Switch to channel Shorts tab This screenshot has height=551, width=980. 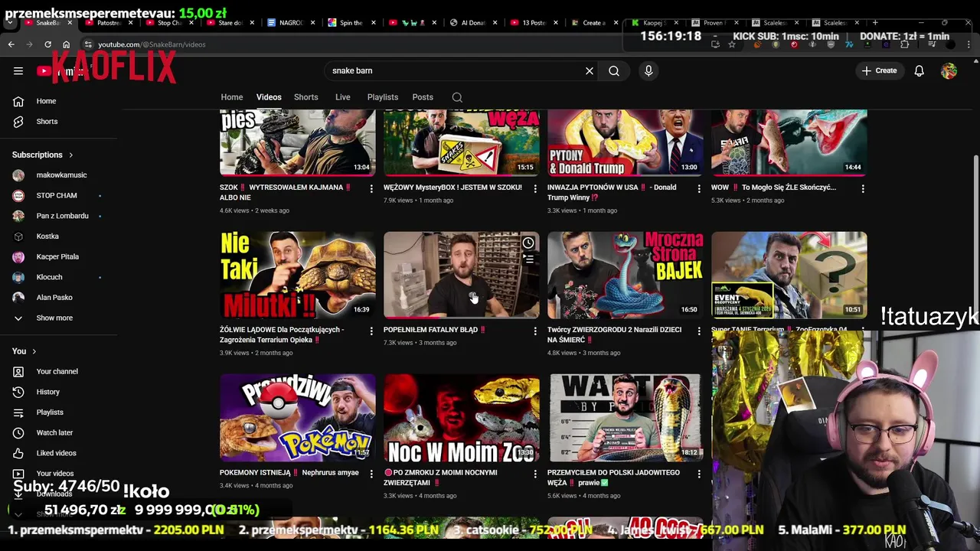click(x=306, y=97)
